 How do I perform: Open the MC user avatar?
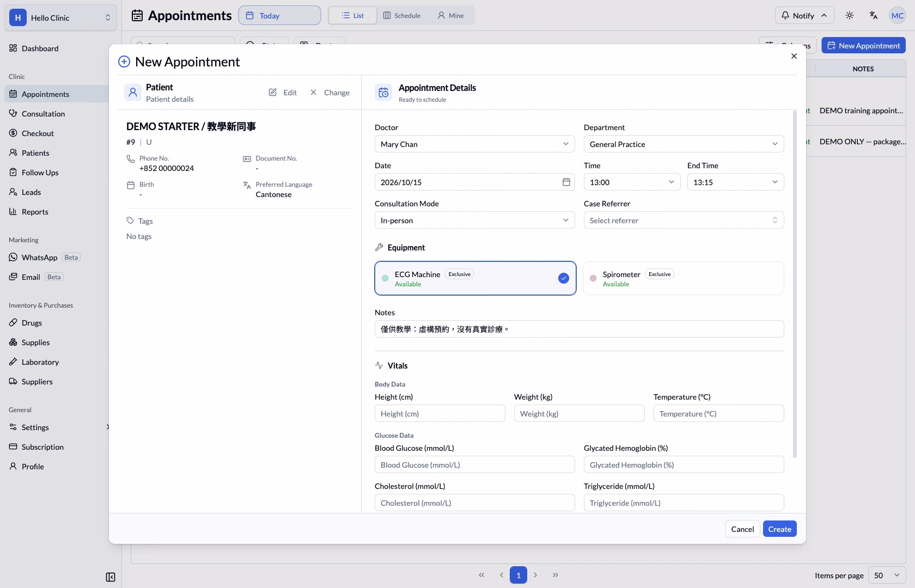(x=898, y=15)
